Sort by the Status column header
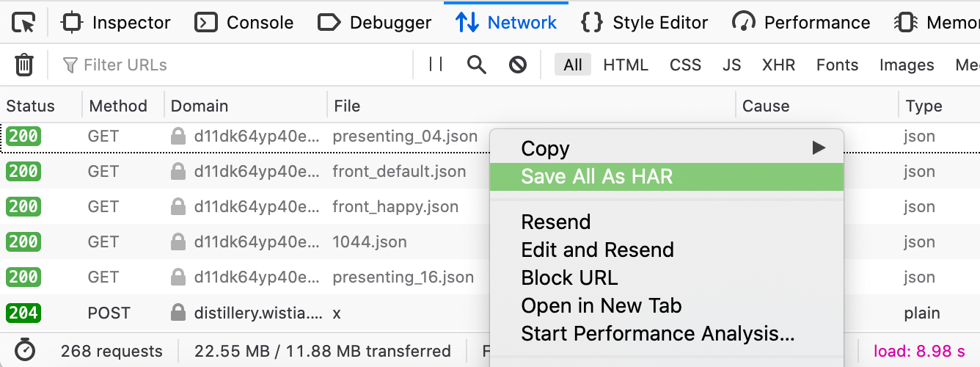 pos(31,106)
